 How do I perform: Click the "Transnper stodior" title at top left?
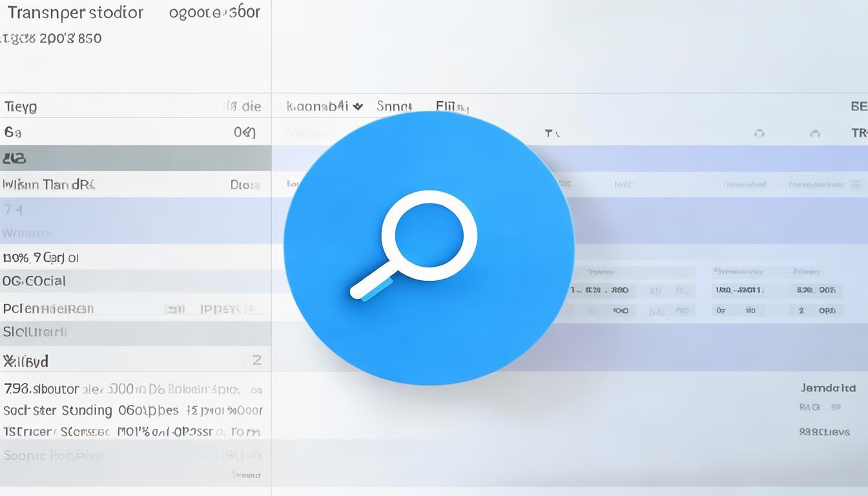point(75,13)
